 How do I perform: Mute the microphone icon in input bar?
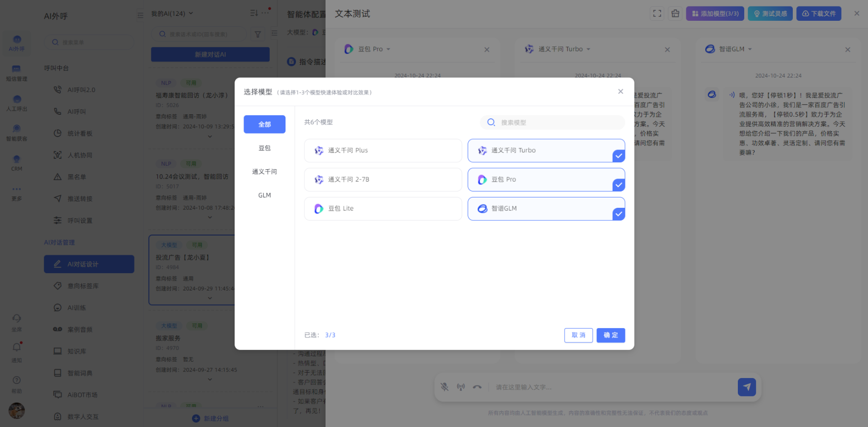(444, 387)
